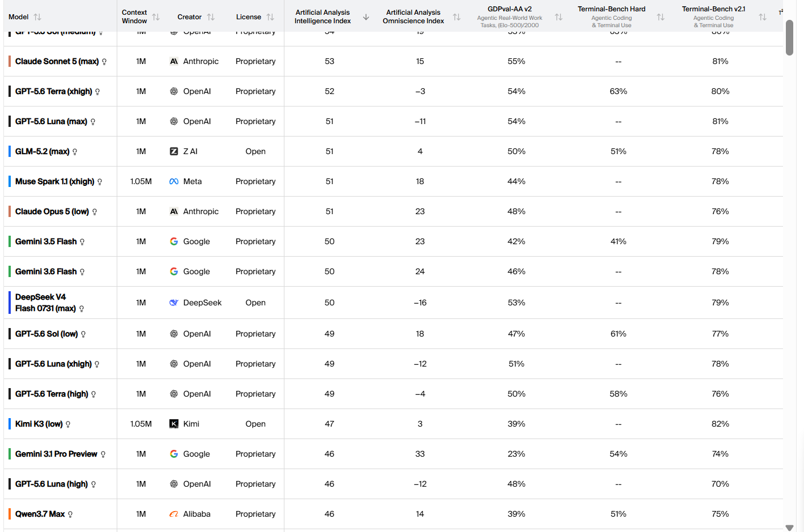Sort table by Model column arrows
The height and width of the screenshot is (532, 804).
click(37, 17)
